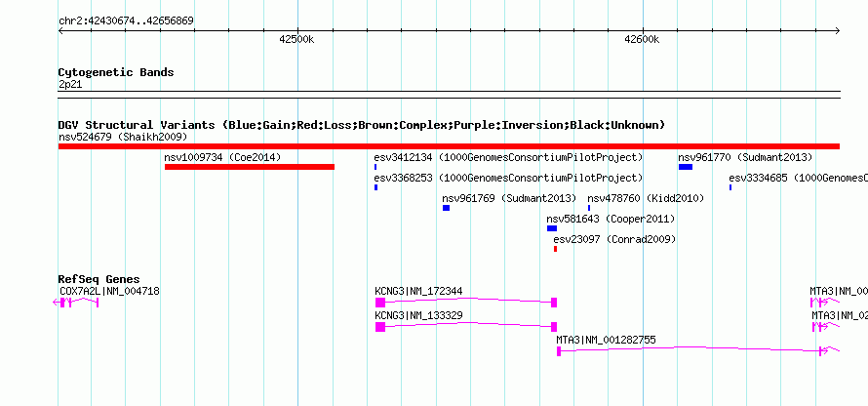This screenshot has height=406, width=868.
Task: Click the second MTA3 gene glyph below
Action: point(826,327)
